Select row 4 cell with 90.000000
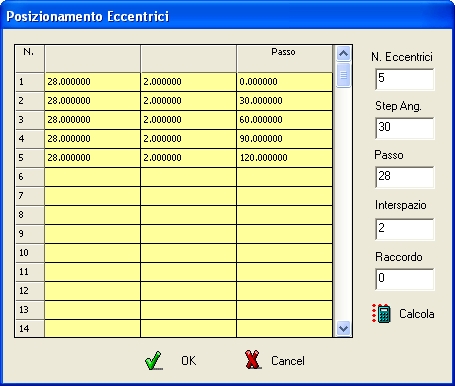This screenshot has height=386, width=455. (x=284, y=139)
